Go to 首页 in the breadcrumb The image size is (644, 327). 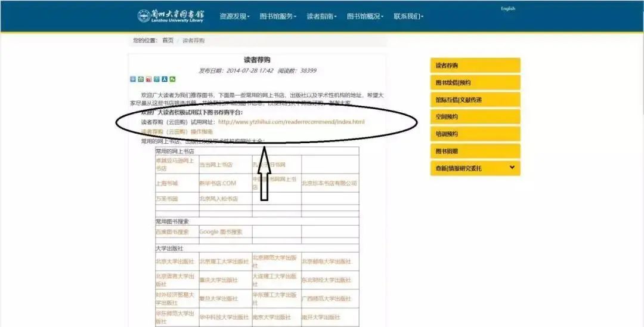168,40
